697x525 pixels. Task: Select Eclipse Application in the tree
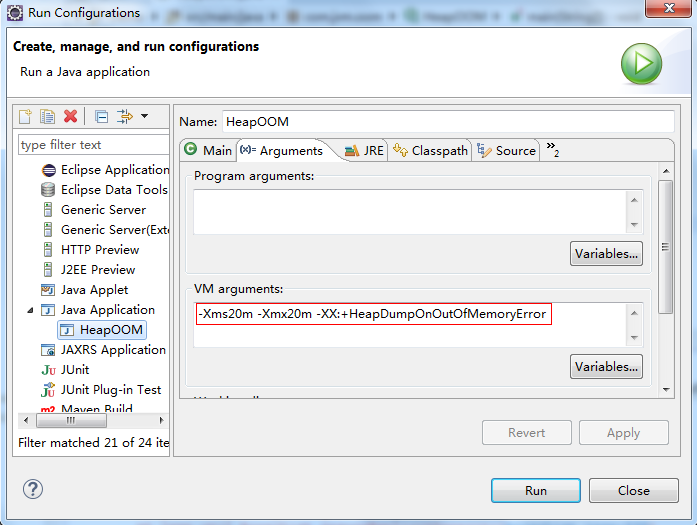click(x=115, y=170)
